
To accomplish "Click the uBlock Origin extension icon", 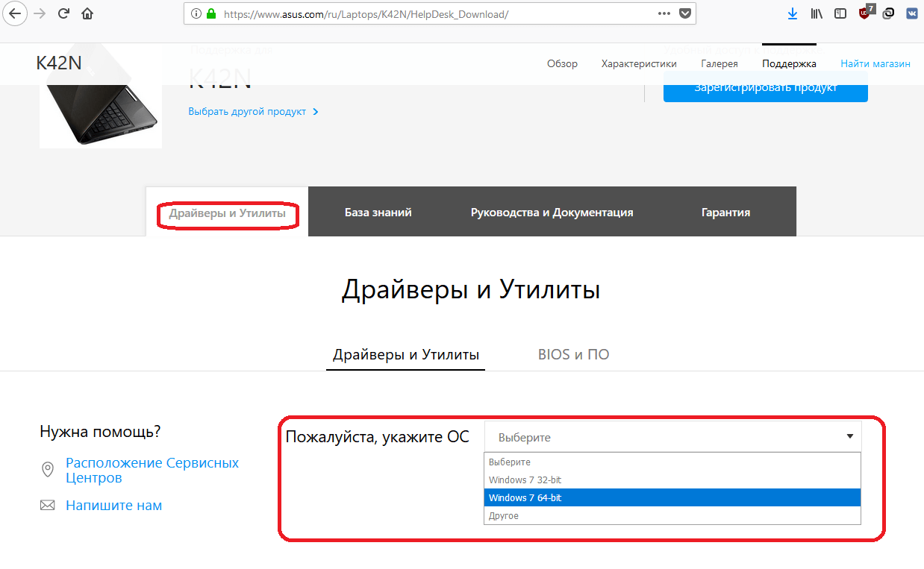I will pos(865,13).
